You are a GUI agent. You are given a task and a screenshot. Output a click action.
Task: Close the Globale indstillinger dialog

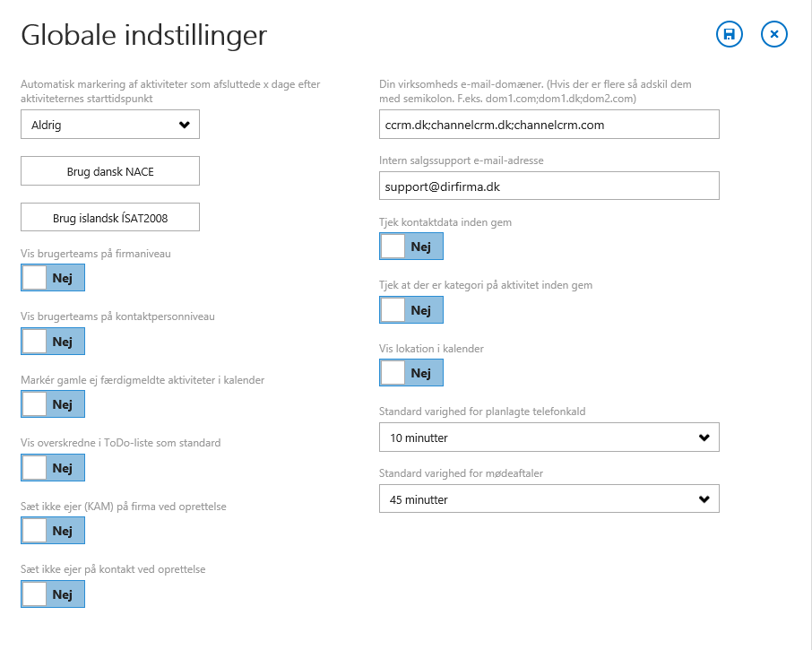774,34
